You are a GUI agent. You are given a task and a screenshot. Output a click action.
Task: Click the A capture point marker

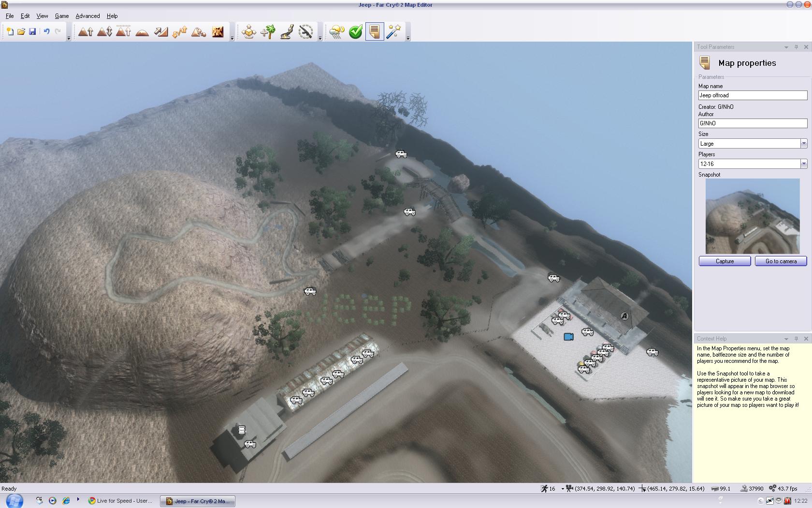click(624, 316)
